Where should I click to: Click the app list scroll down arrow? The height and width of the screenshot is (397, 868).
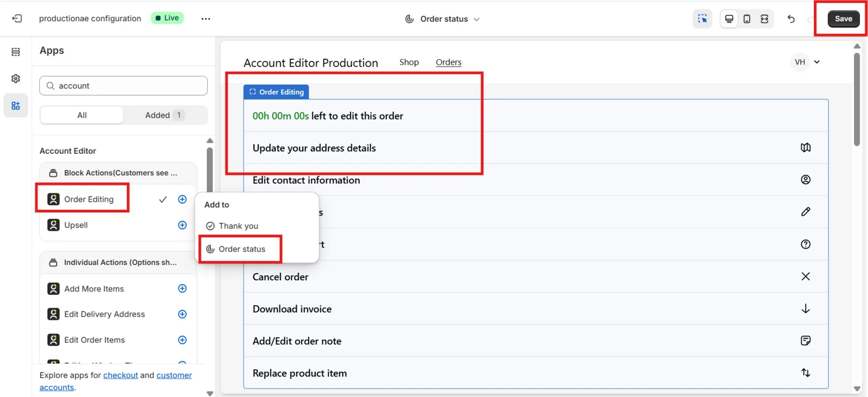tap(210, 393)
